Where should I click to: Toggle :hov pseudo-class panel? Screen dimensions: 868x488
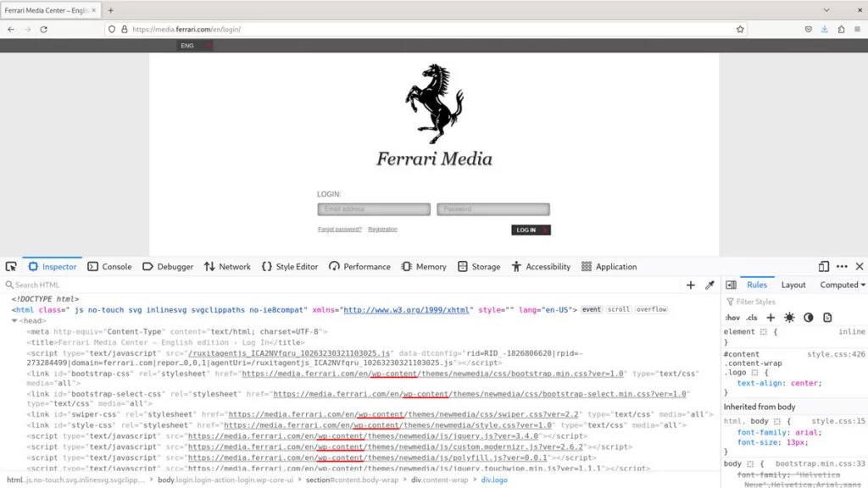(x=732, y=318)
